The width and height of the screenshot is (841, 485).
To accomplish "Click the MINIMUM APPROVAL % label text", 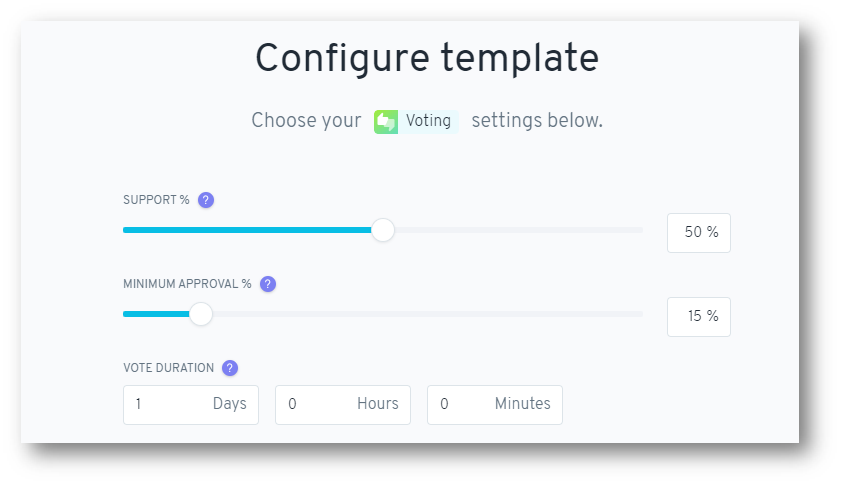I will point(187,284).
